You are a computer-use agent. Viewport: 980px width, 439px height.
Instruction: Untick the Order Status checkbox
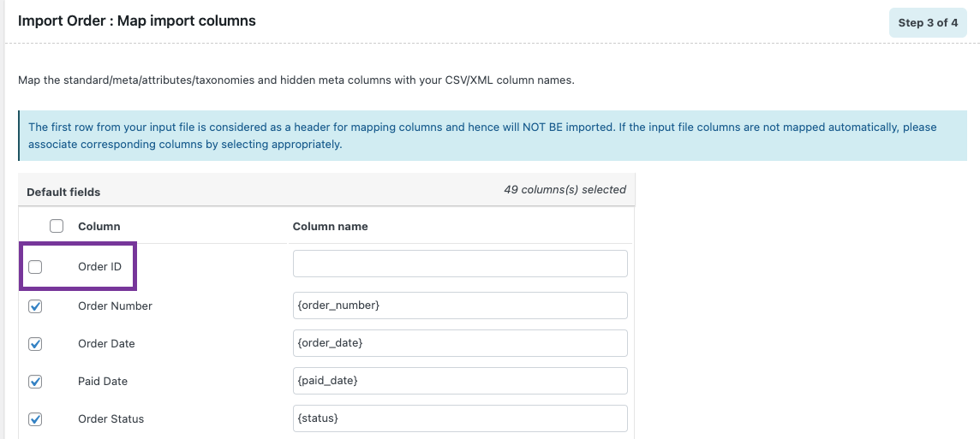[35, 418]
